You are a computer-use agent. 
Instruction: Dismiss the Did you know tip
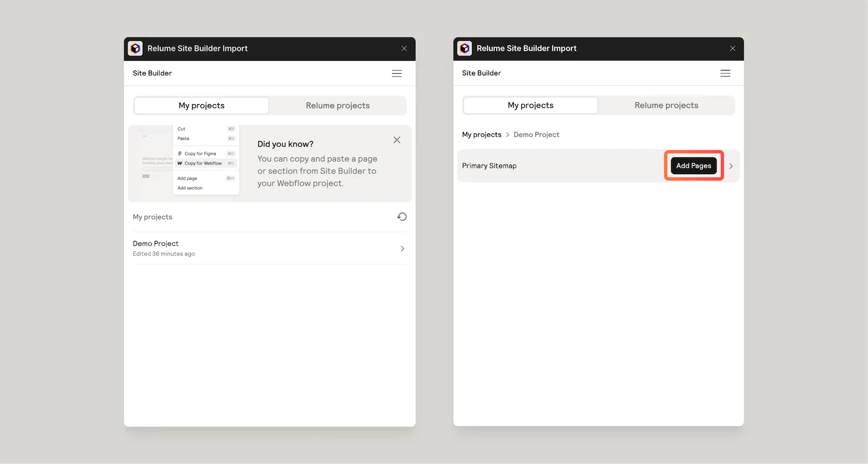pyautogui.click(x=397, y=140)
